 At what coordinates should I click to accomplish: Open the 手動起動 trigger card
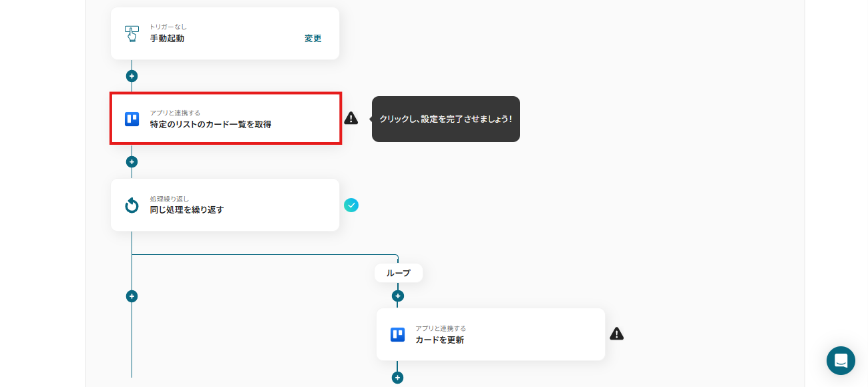225,33
